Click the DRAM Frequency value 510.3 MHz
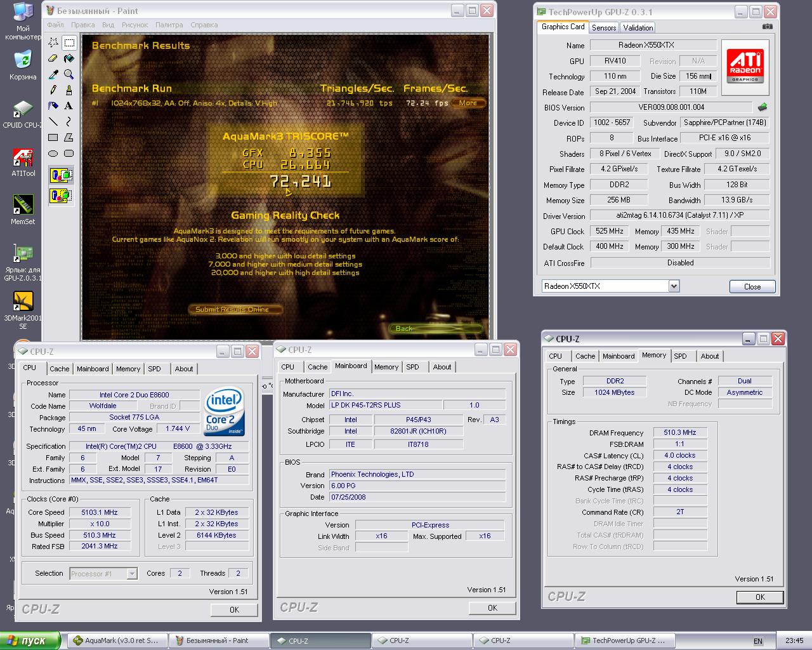This screenshot has width=812, height=650. (x=680, y=432)
